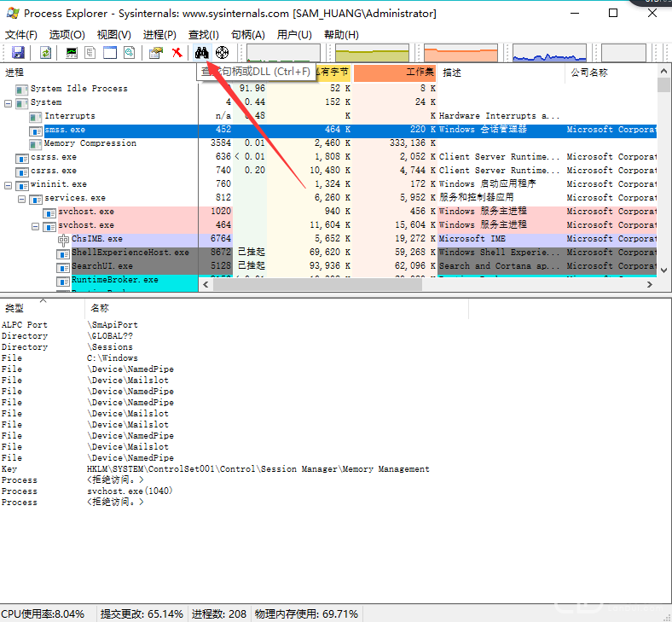Click the process list scroll down arrow
Screen dimensions: 672x622
tap(663, 270)
